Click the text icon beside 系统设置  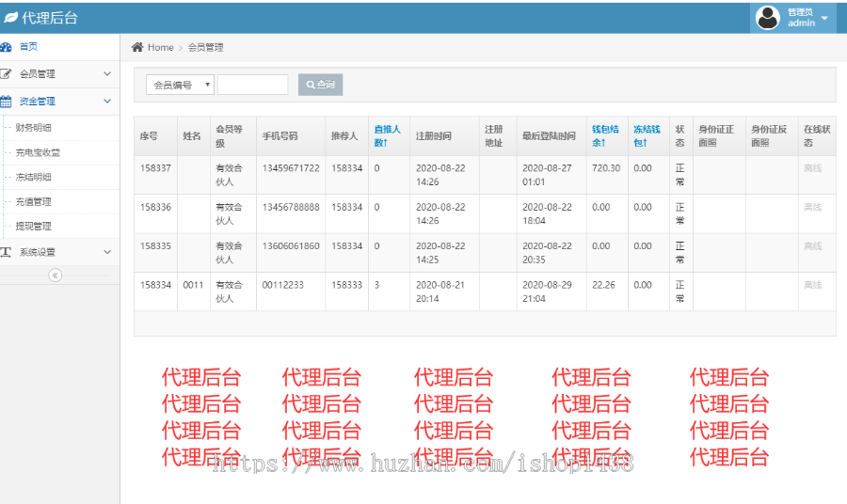pos(7,252)
